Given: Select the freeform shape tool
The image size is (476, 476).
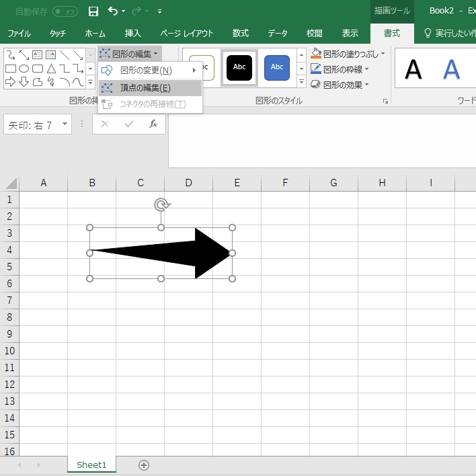Looking at the screenshot, I should click(x=38, y=82).
